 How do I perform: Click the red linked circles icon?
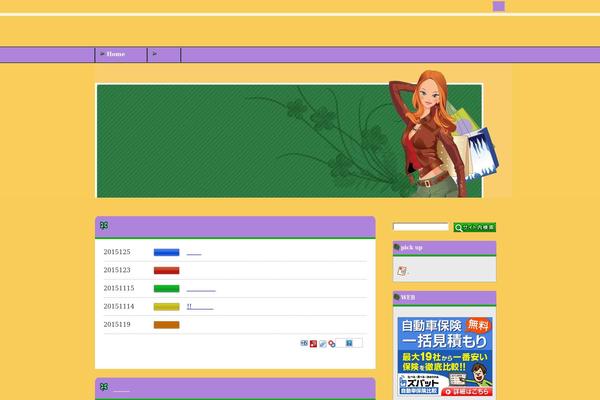[332, 344]
